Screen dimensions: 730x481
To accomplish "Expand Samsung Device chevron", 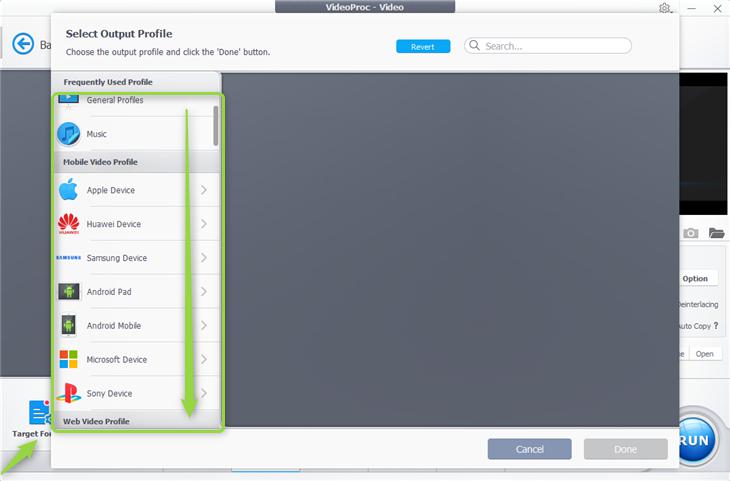I will [x=204, y=257].
